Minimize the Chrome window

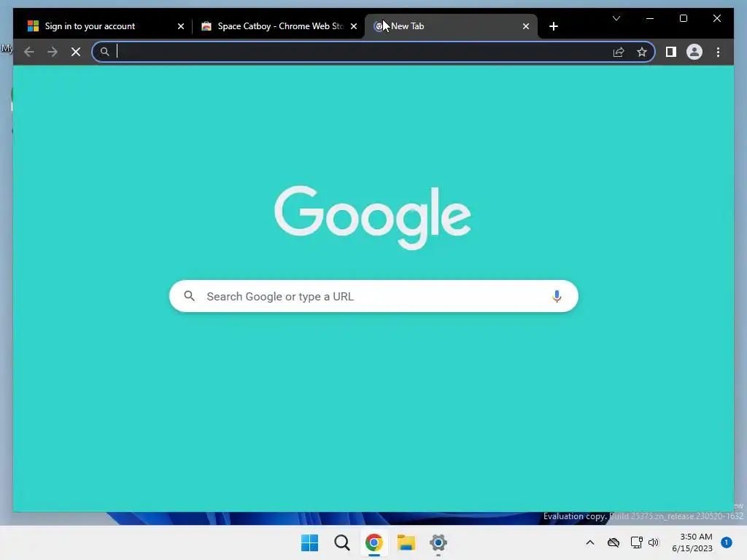pyautogui.click(x=650, y=18)
